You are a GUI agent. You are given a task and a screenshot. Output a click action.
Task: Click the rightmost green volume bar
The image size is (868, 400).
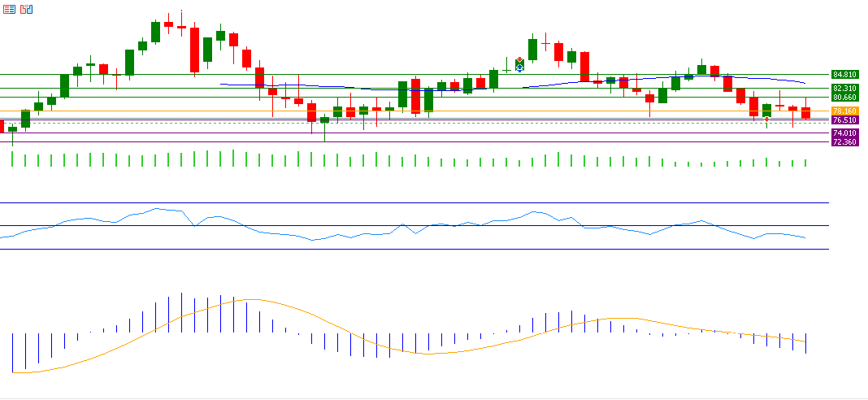[805, 163]
